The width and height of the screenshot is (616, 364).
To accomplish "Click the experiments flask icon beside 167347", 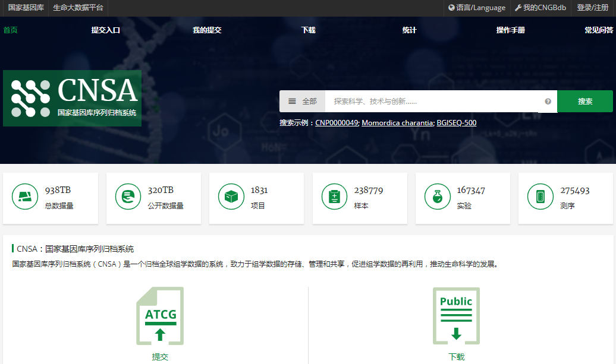I will click(x=437, y=197).
